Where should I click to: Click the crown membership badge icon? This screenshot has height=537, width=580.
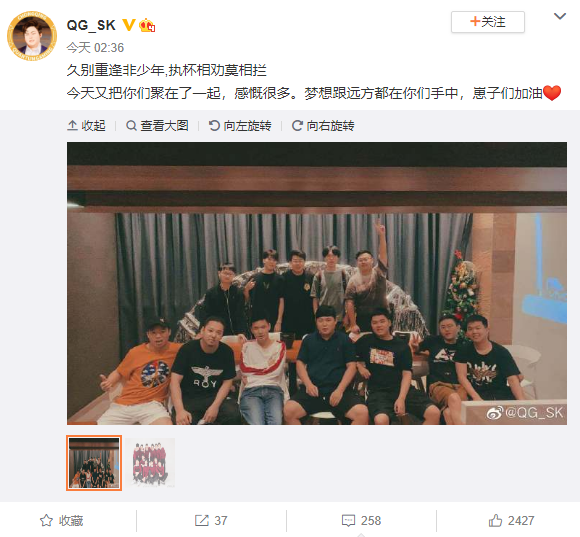[x=147, y=25]
